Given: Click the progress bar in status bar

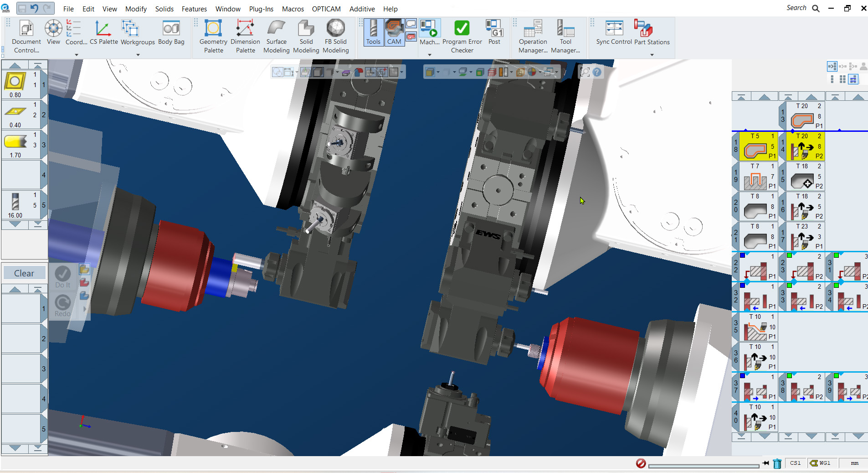Looking at the screenshot, I should (703, 465).
